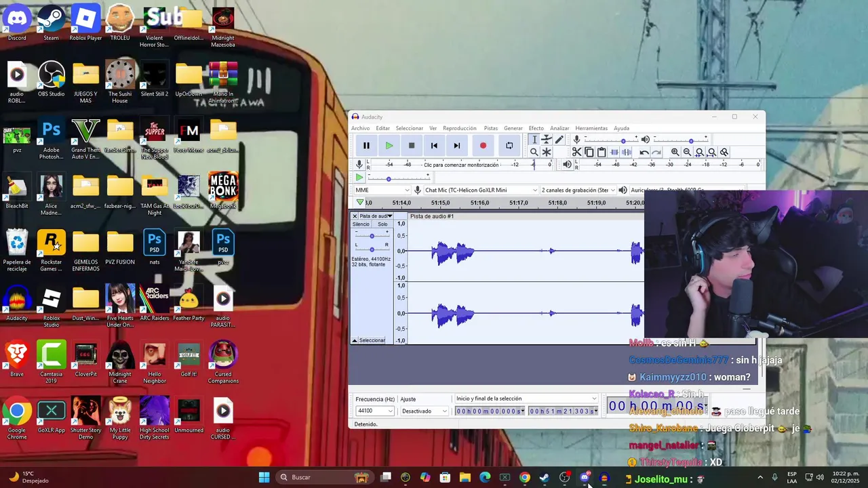Redo the last undone edit
This screenshot has width=868, height=488.
pos(656,152)
